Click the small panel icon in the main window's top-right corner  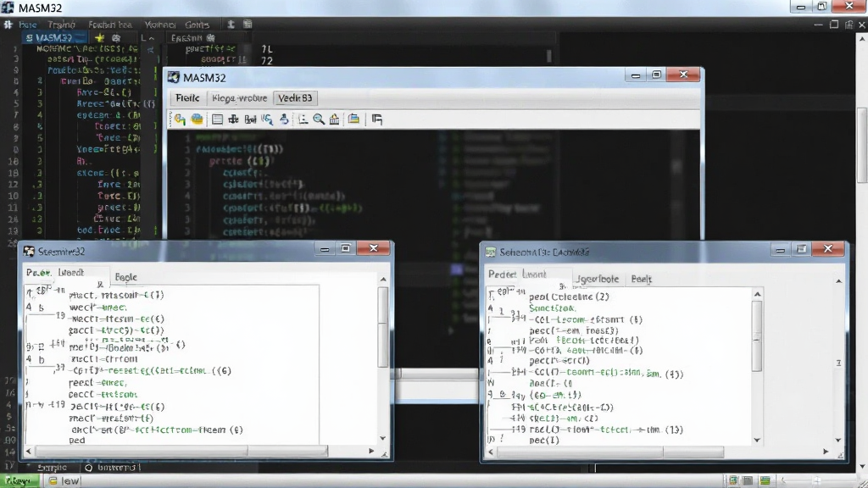849,25
